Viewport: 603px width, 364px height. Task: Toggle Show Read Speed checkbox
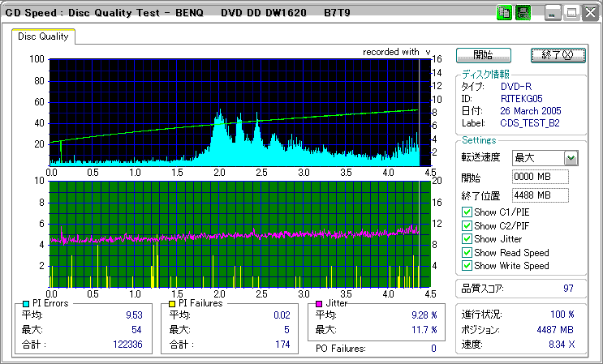467,252
